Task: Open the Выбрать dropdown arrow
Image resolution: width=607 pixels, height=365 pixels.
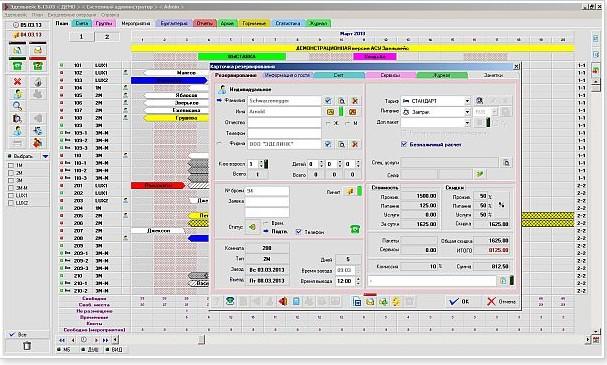Action: pos(45,156)
